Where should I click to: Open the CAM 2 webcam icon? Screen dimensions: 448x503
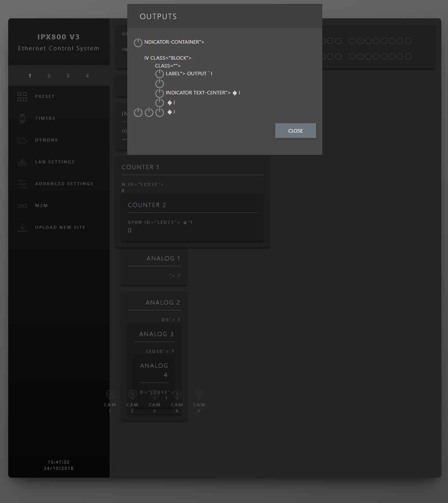132,395
